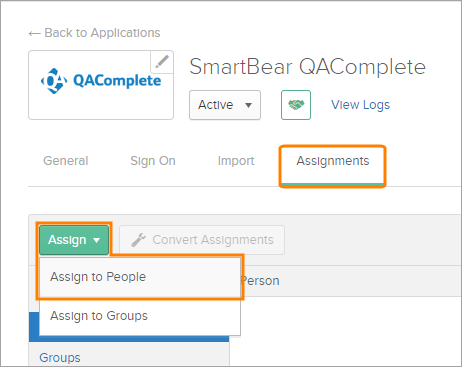Click the Person column header
The width and height of the screenshot is (462, 367).
click(260, 281)
